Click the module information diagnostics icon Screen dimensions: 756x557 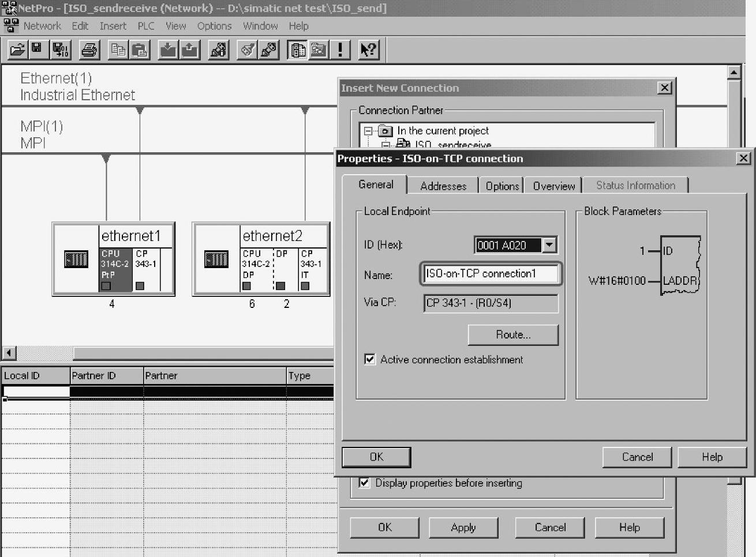pos(219,50)
